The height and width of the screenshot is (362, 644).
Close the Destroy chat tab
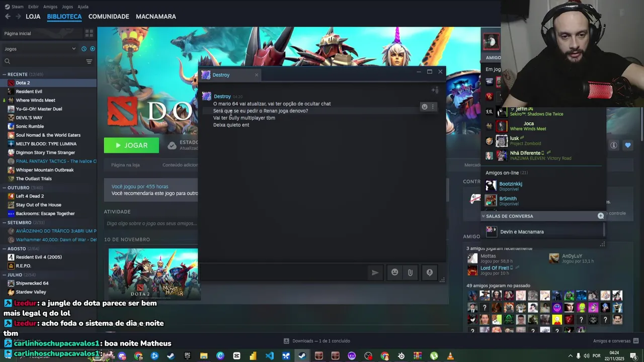256,75
